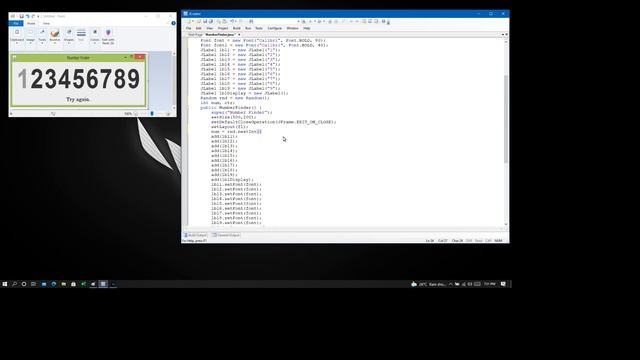Click the code line 'add(lblDisplay);'

click(x=232, y=180)
